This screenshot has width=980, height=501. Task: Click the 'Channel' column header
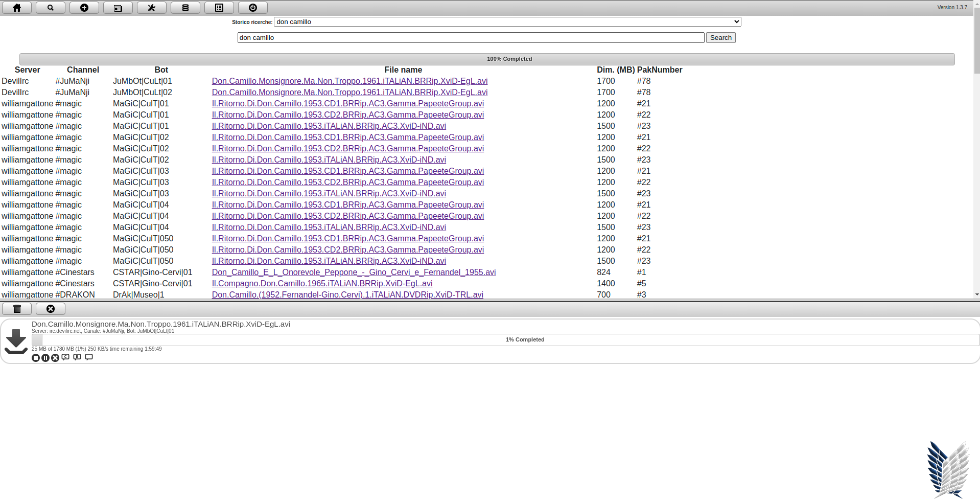tap(83, 70)
